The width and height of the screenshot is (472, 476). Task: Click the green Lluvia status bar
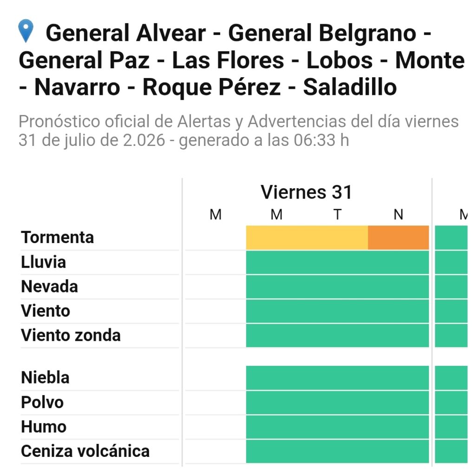tap(337, 262)
